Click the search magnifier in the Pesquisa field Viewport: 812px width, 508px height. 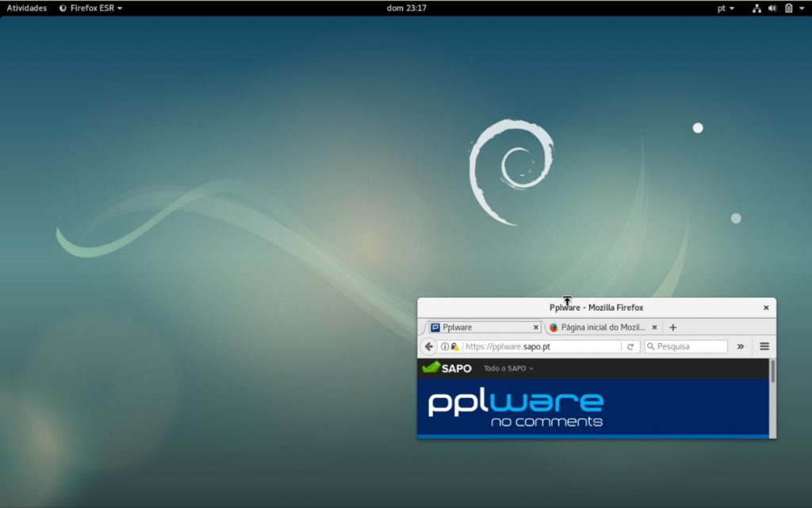pyautogui.click(x=652, y=346)
